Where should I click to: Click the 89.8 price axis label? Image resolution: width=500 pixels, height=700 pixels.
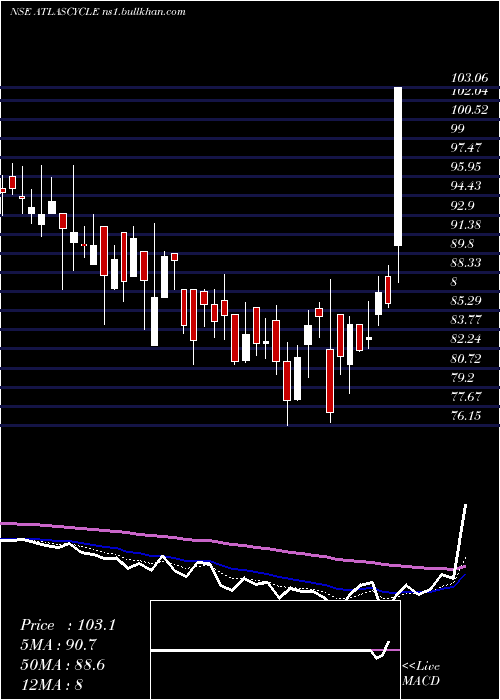[464, 244]
